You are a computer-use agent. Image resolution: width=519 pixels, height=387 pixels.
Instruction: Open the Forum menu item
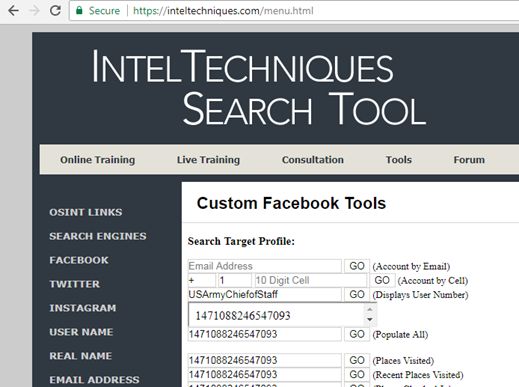pyautogui.click(x=469, y=160)
